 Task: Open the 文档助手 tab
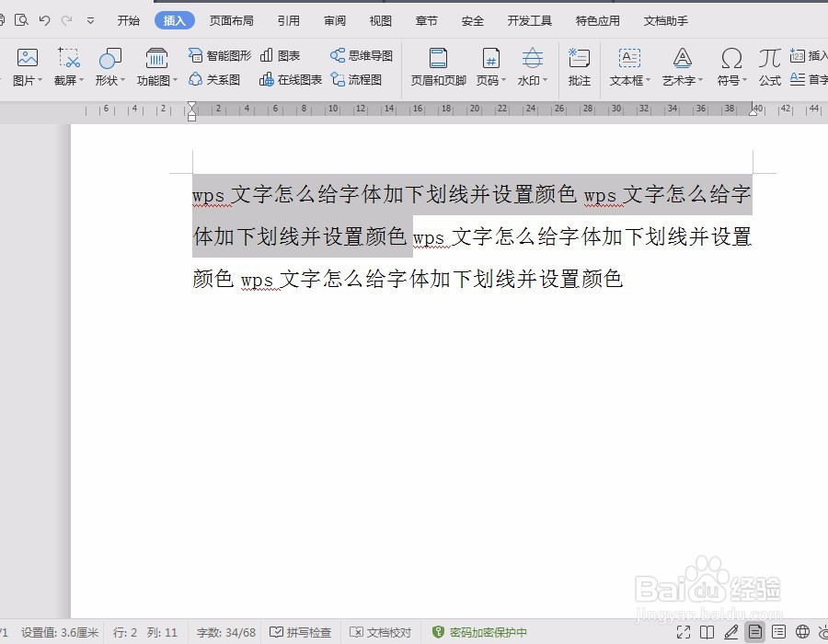coord(665,20)
